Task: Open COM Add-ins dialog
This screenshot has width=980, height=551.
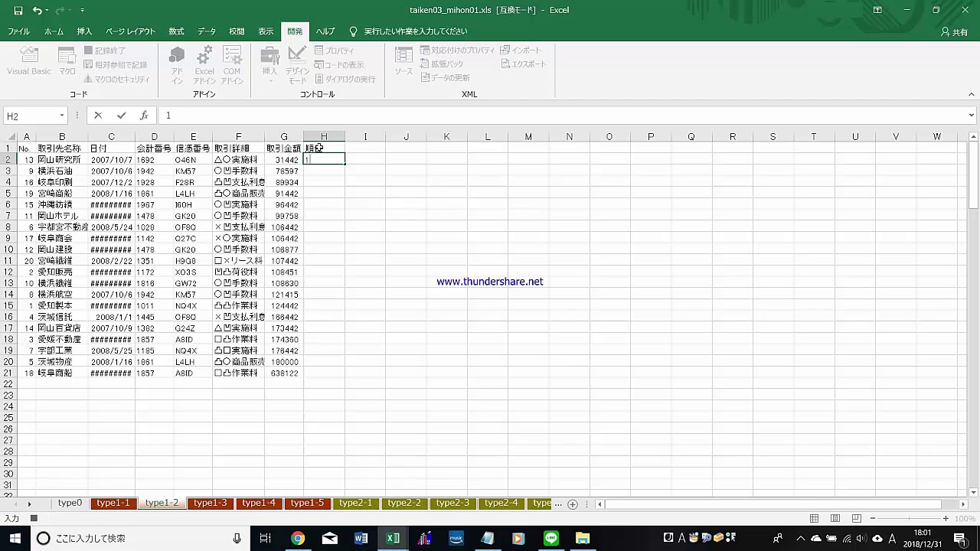Action: [x=232, y=65]
